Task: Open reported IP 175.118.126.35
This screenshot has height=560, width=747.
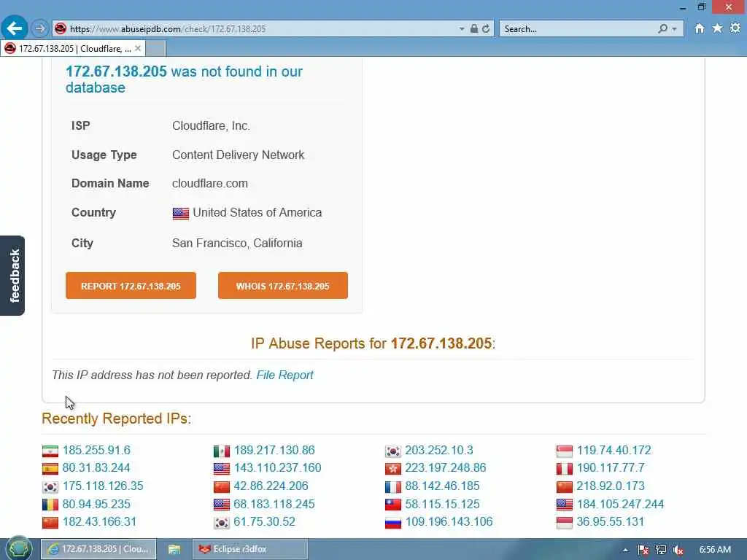Action: click(103, 486)
